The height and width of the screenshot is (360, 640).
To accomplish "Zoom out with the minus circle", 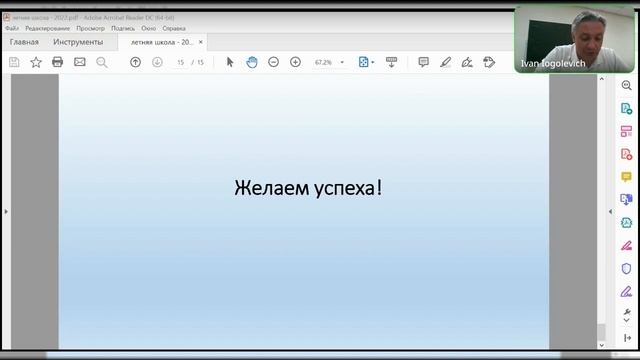I will pos(273,62).
